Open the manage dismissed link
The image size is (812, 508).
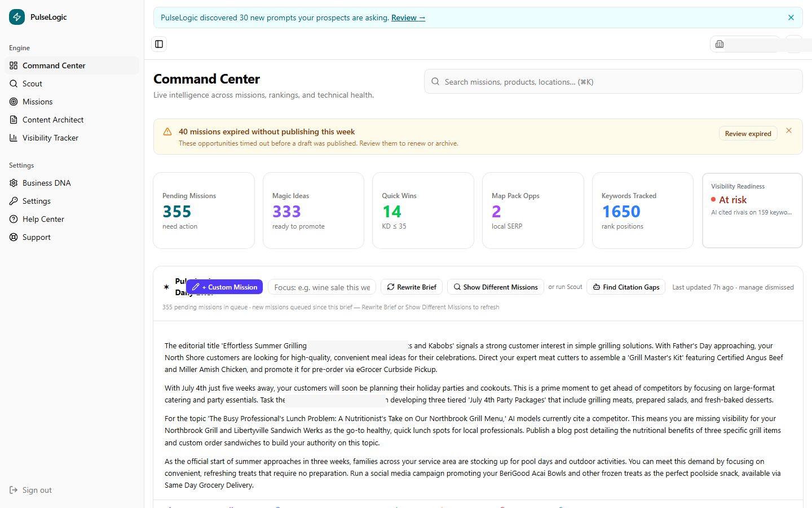click(766, 287)
